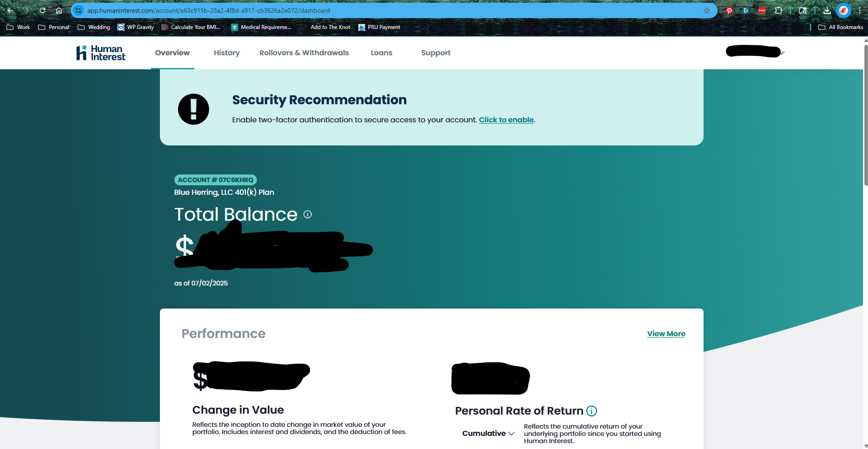Click the scrollbar down arrow
This screenshot has height=449, width=868.
866,446
